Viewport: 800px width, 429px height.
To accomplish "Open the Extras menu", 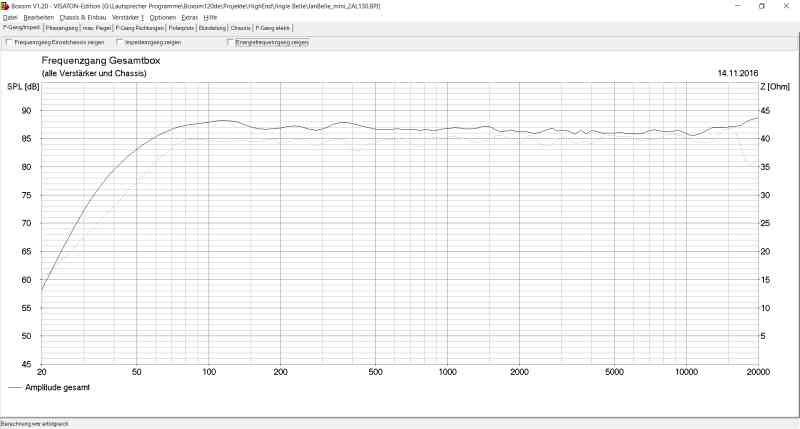I will pos(189,17).
